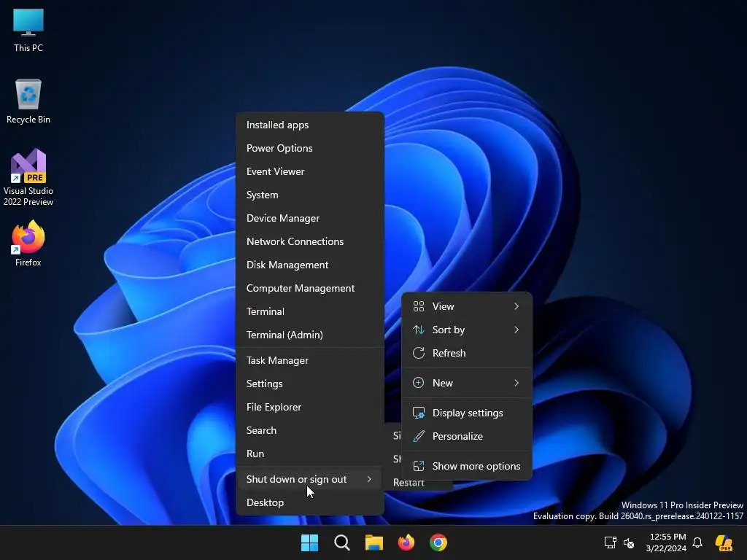
Task: Click the Sort by label
Action: (x=449, y=330)
